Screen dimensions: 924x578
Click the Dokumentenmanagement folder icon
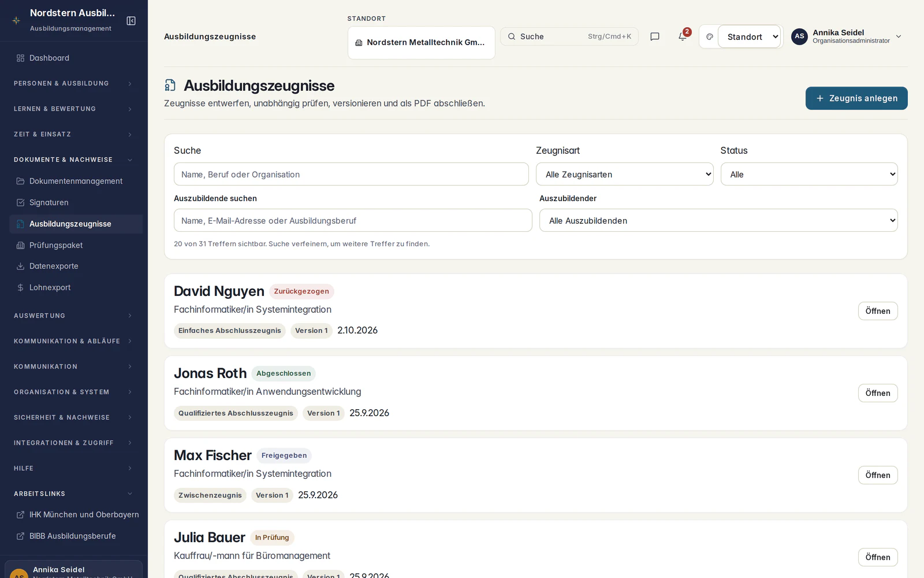[20, 181]
